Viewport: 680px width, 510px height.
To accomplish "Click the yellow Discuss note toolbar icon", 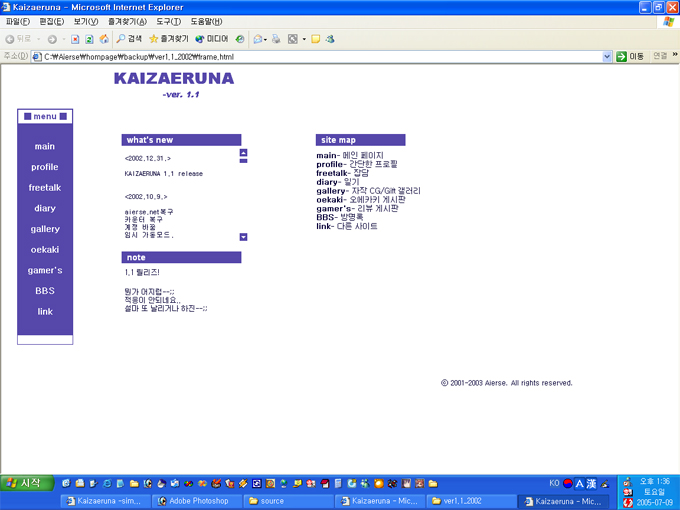I will pos(316,39).
